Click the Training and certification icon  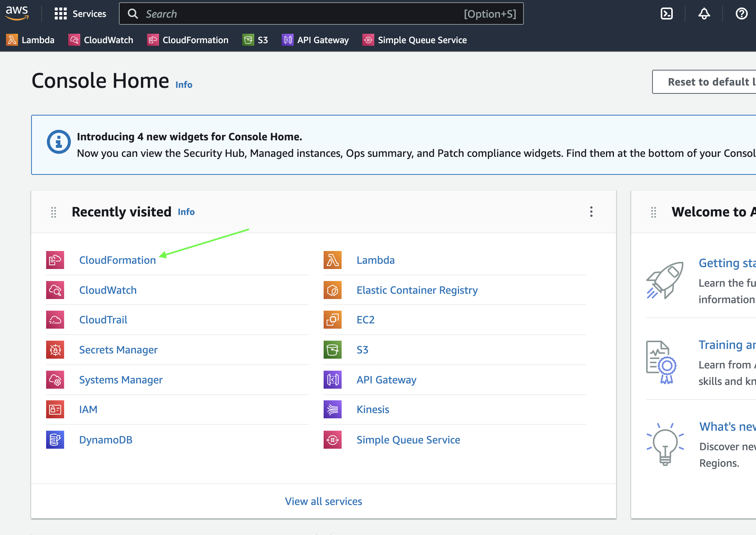coord(661,362)
